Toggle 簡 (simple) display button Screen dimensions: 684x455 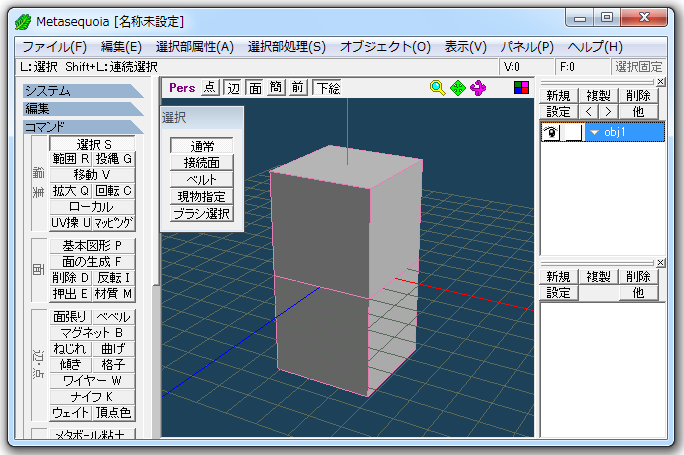tap(276, 88)
